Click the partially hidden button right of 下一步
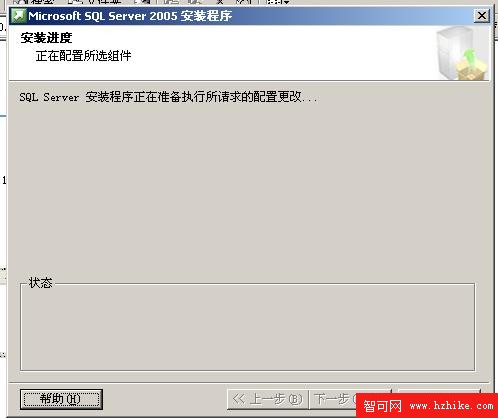This screenshot has width=498, height=418. pyautogui.click(x=439, y=391)
